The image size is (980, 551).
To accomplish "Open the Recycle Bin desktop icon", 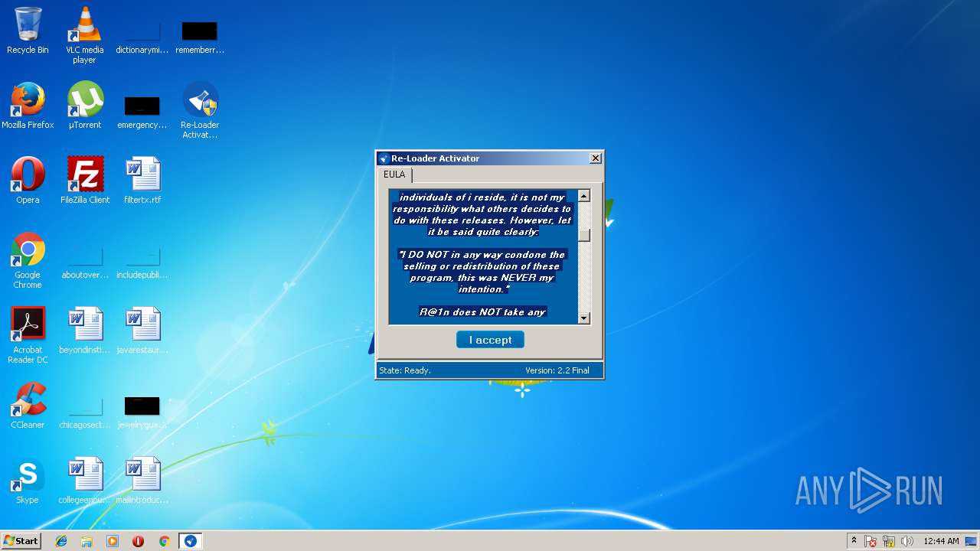I will (28, 31).
